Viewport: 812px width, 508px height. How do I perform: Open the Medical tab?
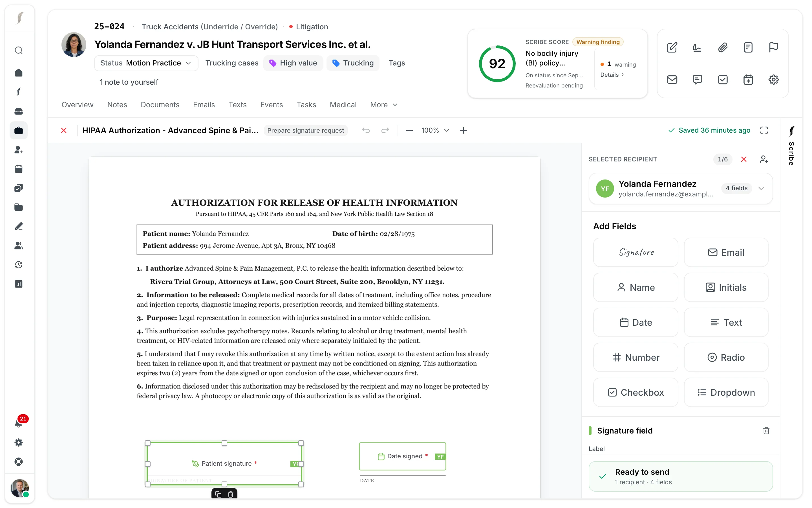[x=343, y=105]
